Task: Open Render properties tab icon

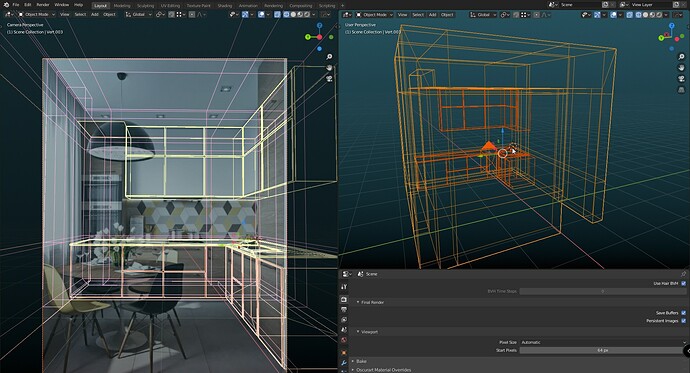Action: (344, 300)
